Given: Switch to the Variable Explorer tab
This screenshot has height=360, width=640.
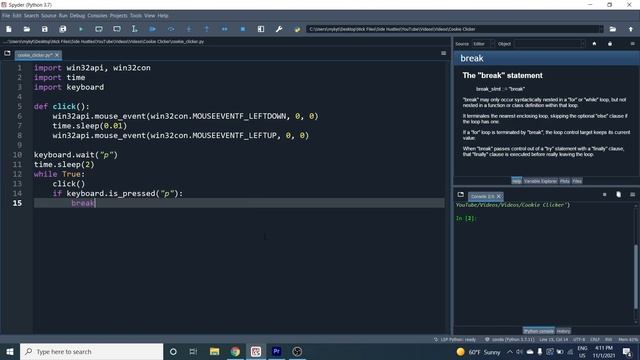Looking at the screenshot, I should (x=540, y=181).
